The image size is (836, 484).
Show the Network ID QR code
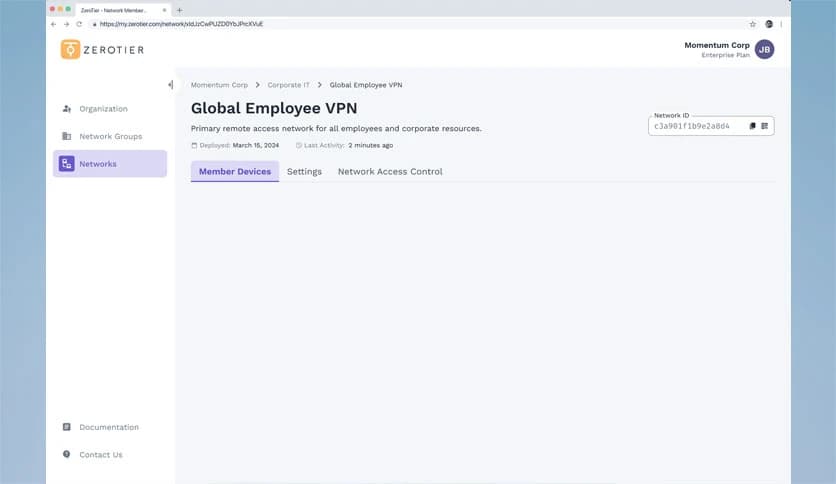[765, 126]
